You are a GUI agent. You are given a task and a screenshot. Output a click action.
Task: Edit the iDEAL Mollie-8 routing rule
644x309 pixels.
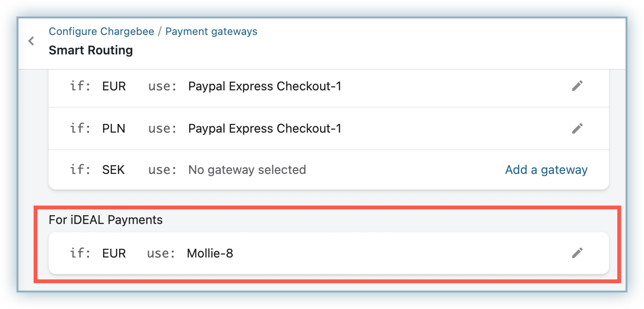577,253
